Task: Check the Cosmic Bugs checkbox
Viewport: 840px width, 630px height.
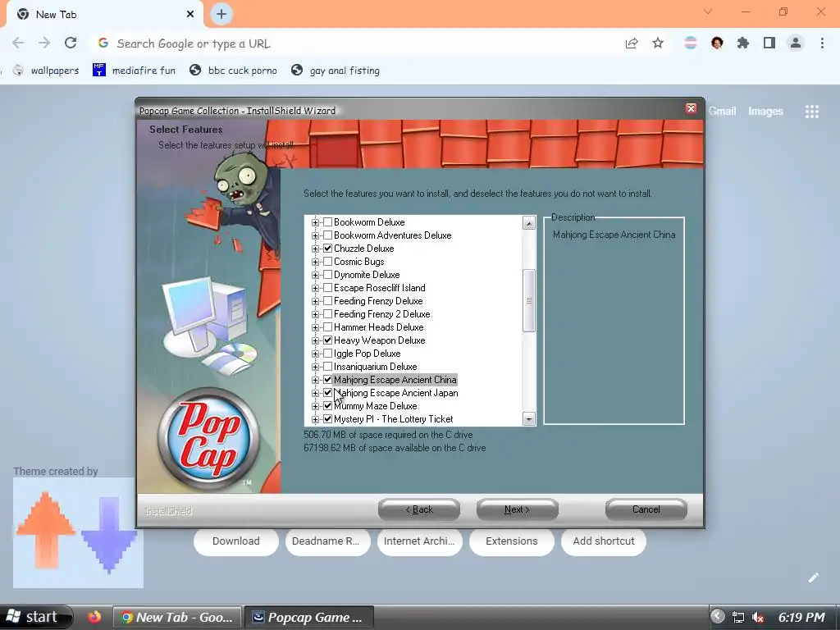Action: click(x=328, y=262)
